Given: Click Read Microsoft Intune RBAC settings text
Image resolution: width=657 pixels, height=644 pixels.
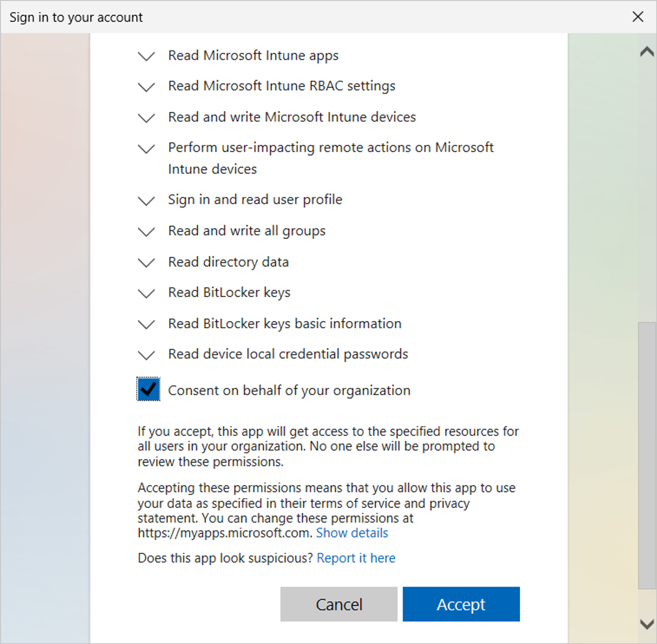Looking at the screenshot, I should click(x=282, y=86).
